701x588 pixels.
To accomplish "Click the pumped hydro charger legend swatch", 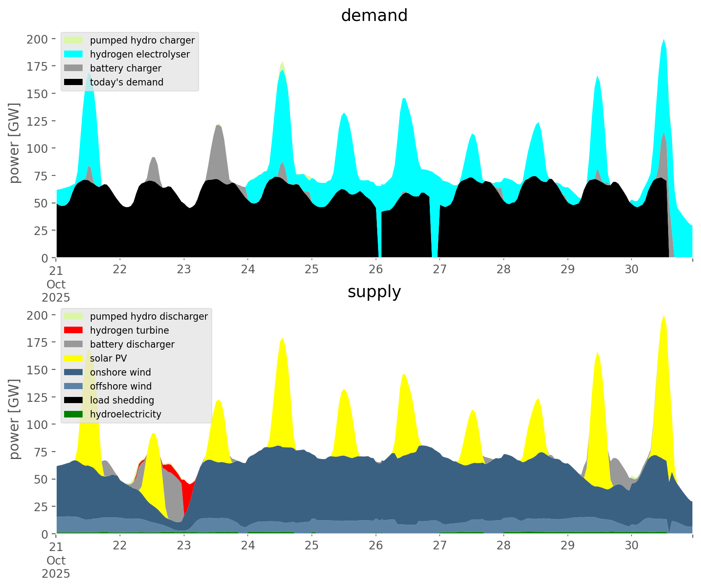I will [74, 40].
